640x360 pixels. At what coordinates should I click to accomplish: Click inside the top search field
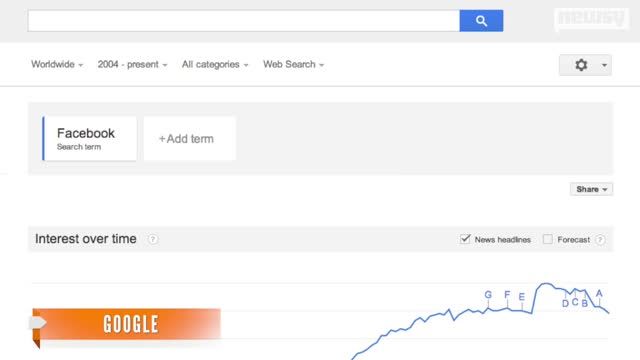(244, 21)
